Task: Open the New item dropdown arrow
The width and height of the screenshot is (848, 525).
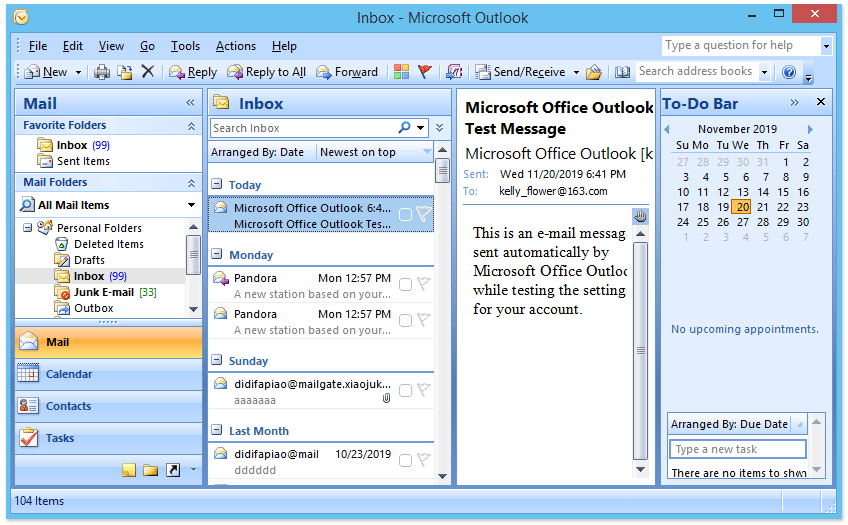Action: coord(78,72)
